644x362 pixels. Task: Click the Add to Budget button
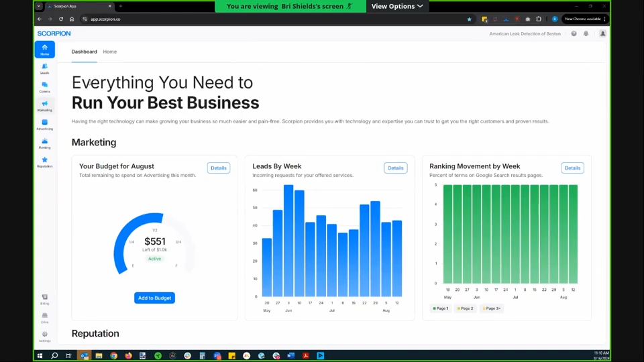pos(154,298)
